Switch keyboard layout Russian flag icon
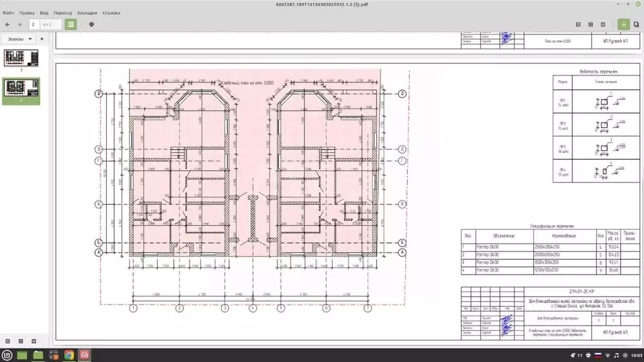This screenshot has height=362, width=644. [597, 356]
